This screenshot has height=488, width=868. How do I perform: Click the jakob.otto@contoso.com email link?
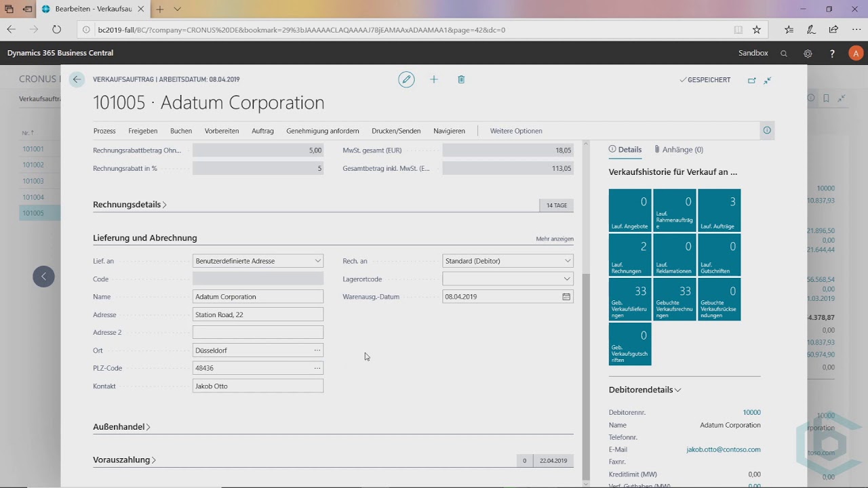pos(724,449)
